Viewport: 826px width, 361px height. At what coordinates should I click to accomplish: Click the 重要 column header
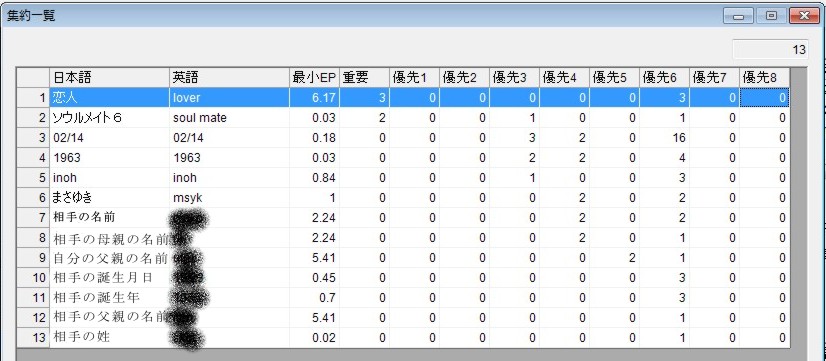click(x=364, y=77)
